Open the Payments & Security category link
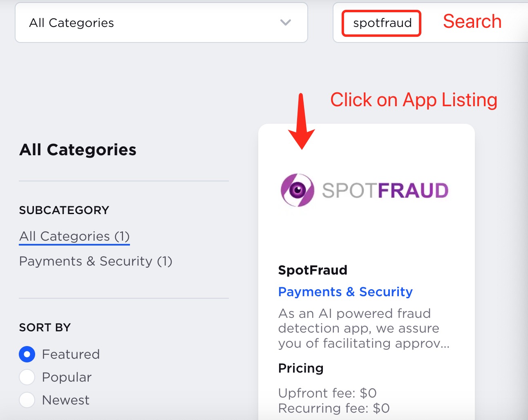The width and height of the screenshot is (528, 420). (345, 292)
